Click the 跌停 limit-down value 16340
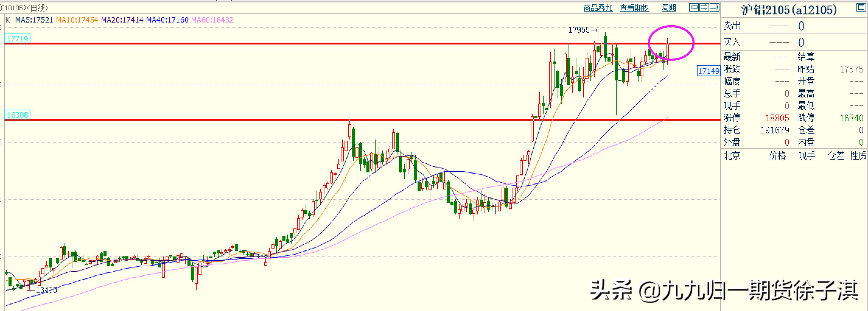This screenshot has width=868, height=311. [852, 118]
